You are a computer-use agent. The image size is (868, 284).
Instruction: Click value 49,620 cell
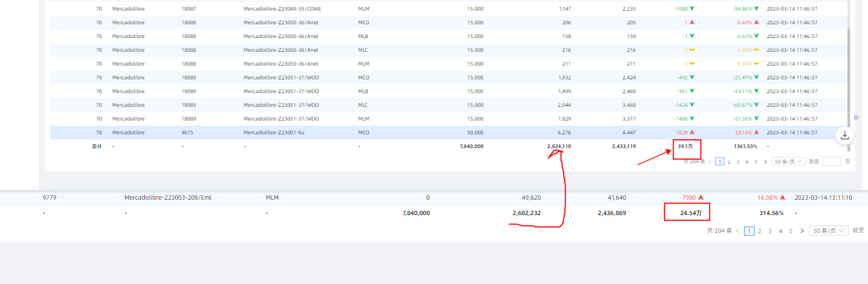tap(531, 197)
